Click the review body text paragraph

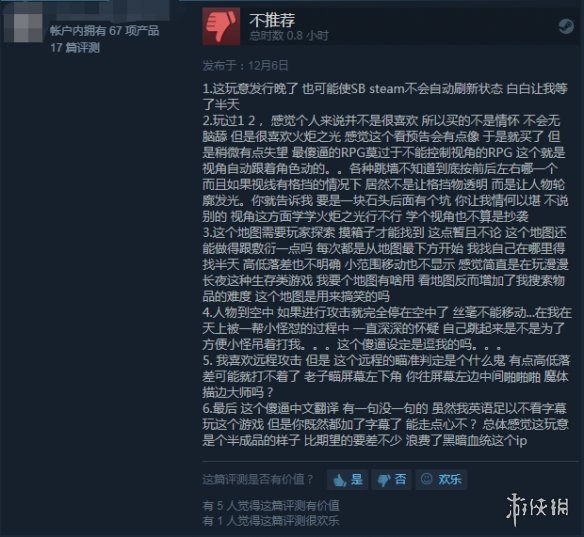pos(385,264)
